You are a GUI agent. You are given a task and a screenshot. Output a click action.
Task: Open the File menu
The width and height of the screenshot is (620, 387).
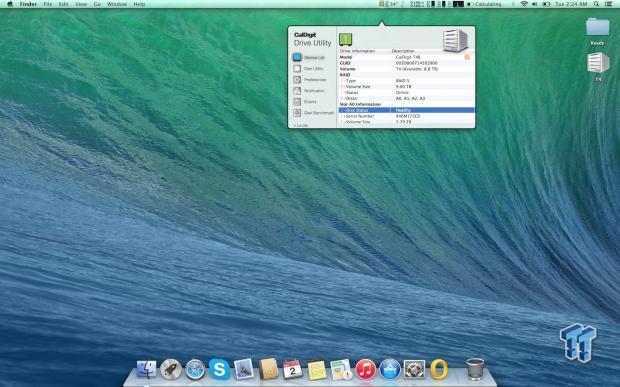point(48,4)
